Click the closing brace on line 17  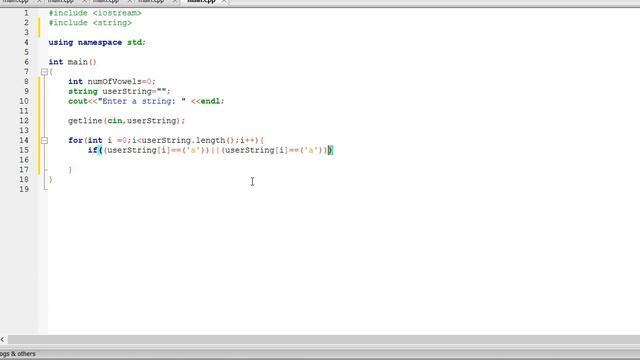point(70,170)
